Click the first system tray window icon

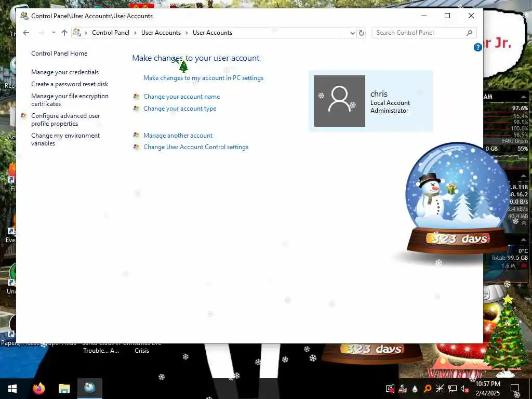[x=390, y=389]
